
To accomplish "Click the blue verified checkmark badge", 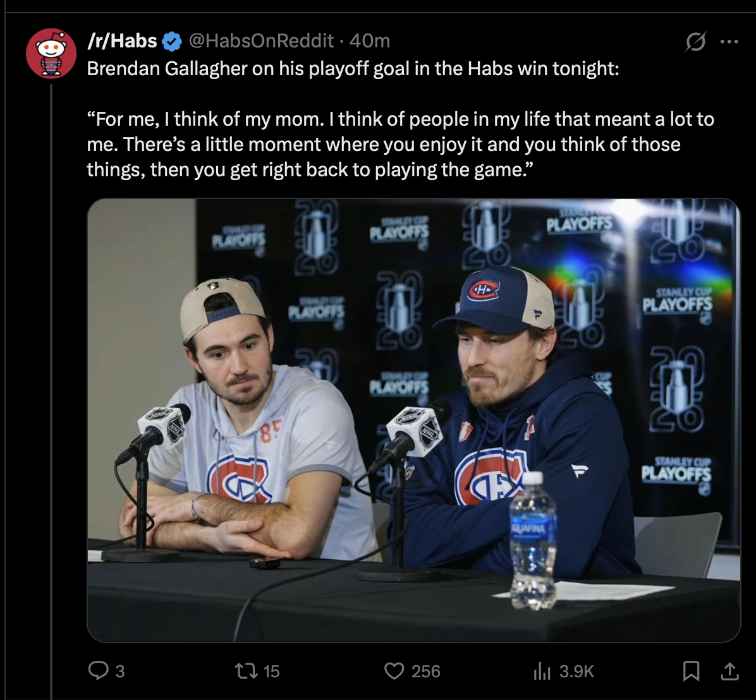I will [x=172, y=42].
